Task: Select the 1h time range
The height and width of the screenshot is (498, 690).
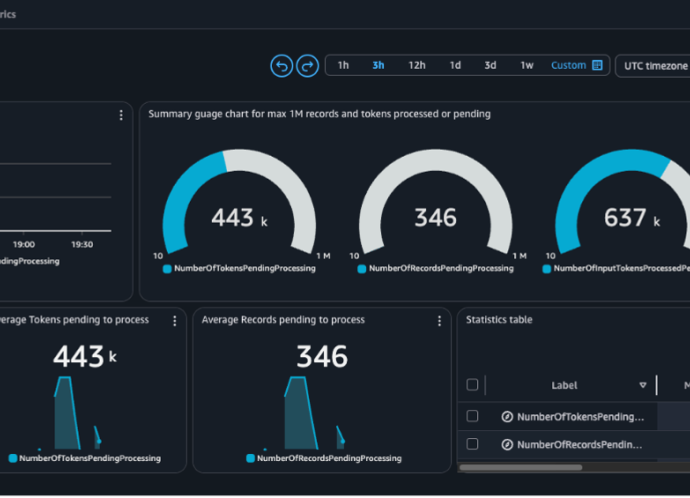Action: [x=343, y=66]
